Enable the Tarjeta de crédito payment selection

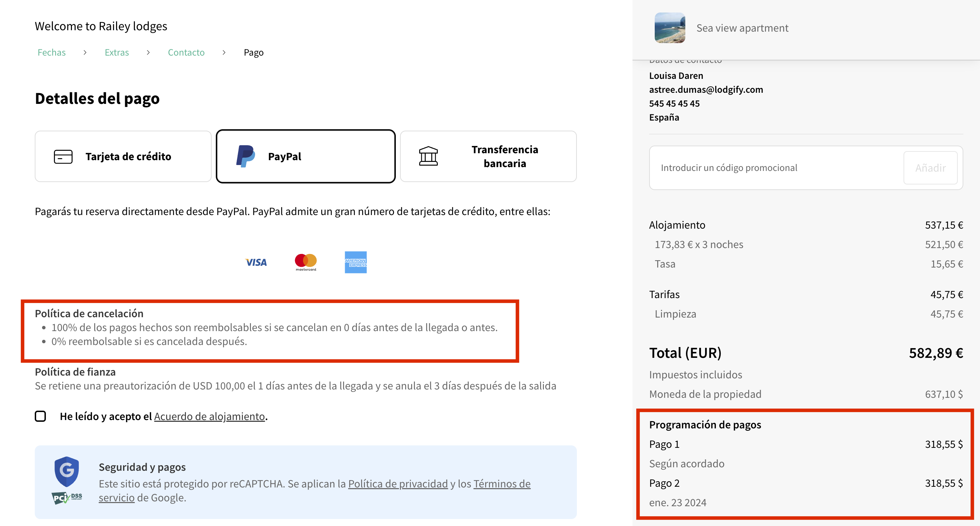122,156
